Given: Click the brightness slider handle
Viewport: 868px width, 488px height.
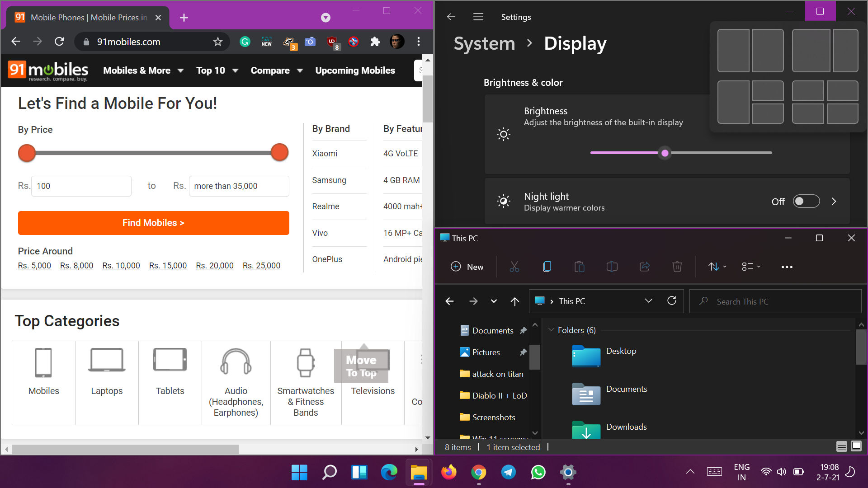Looking at the screenshot, I should (x=665, y=153).
